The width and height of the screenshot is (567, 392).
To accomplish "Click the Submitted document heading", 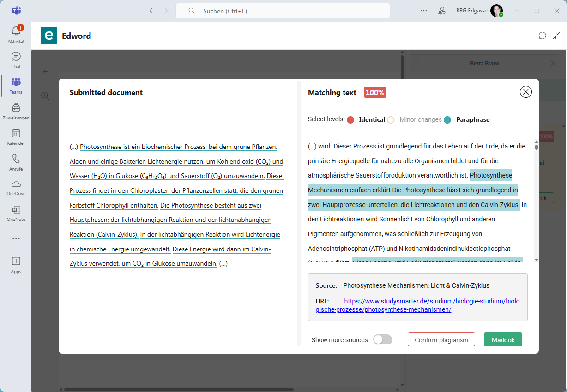I will 106,92.
